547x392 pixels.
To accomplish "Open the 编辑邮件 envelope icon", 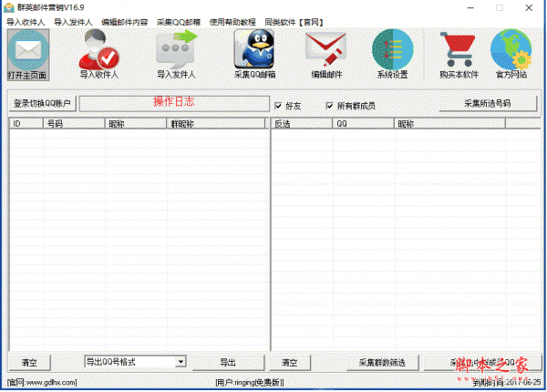I will tap(326, 55).
